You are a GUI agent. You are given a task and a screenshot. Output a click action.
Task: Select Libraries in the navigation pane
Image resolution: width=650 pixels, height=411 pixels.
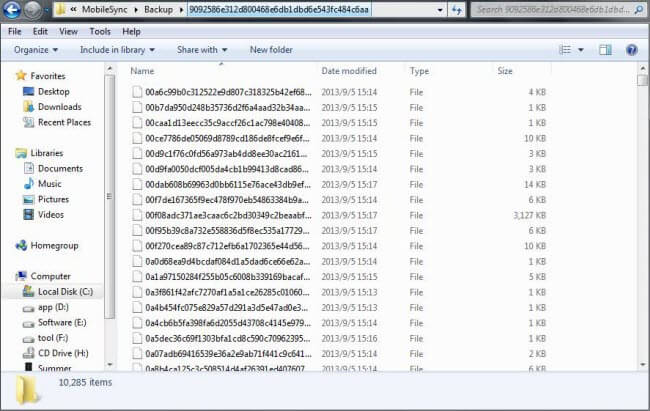coord(39,153)
